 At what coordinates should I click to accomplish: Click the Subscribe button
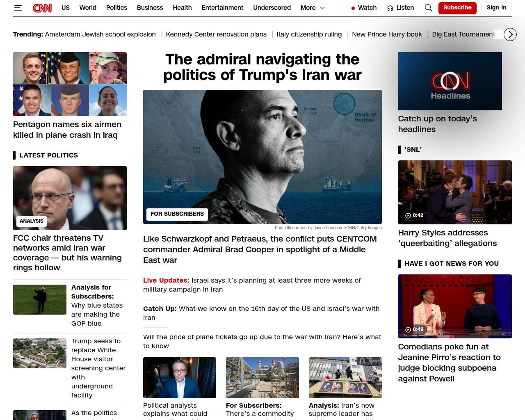point(457,8)
